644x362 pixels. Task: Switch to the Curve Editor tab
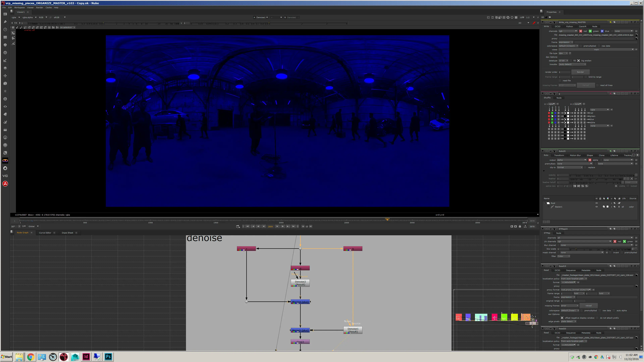click(45, 233)
